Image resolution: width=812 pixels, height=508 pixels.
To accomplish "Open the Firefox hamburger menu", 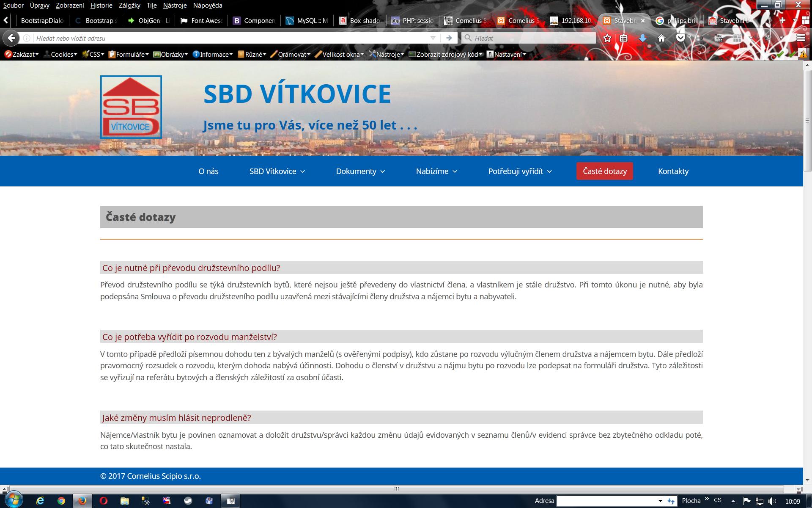I will tap(801, 38).
